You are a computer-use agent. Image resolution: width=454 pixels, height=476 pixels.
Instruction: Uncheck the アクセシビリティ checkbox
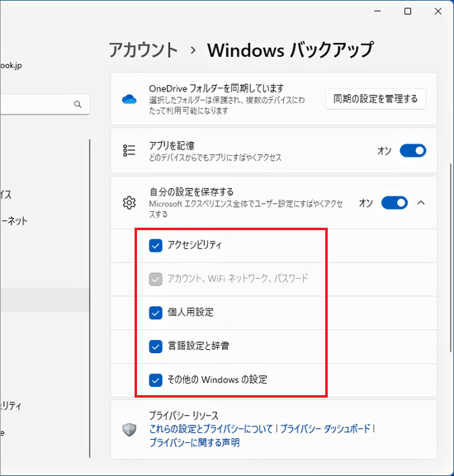(x=155, y=246)
